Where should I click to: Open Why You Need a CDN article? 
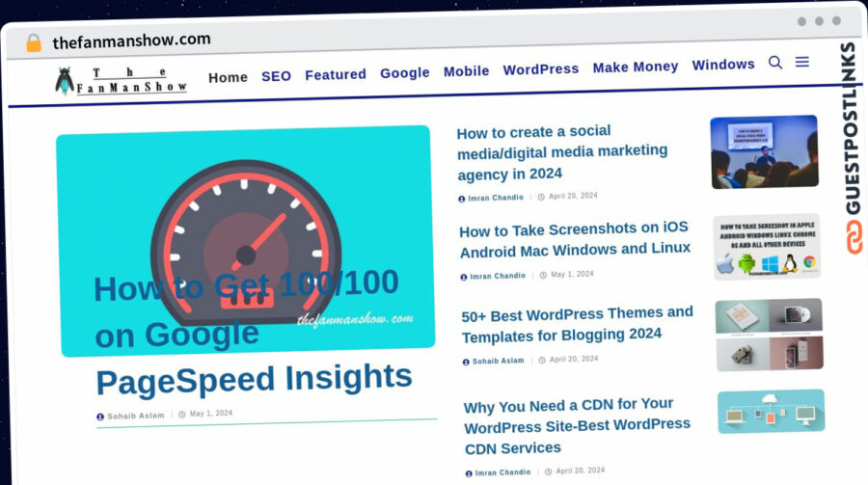(x=577, y=426)
